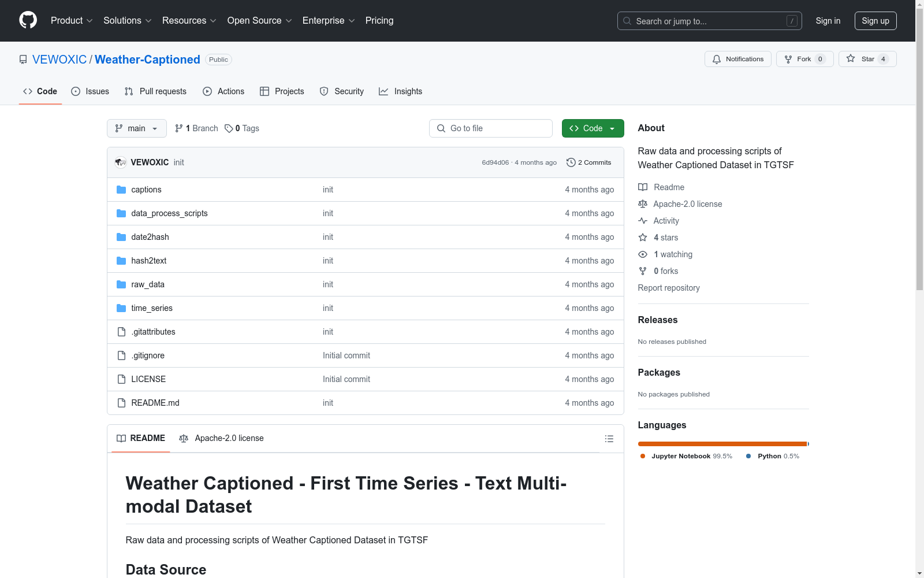Image resolution: width=924 pixels, height=578 pixels.
Task: Click the hash2text folder icon
Action: coord(121,261)
